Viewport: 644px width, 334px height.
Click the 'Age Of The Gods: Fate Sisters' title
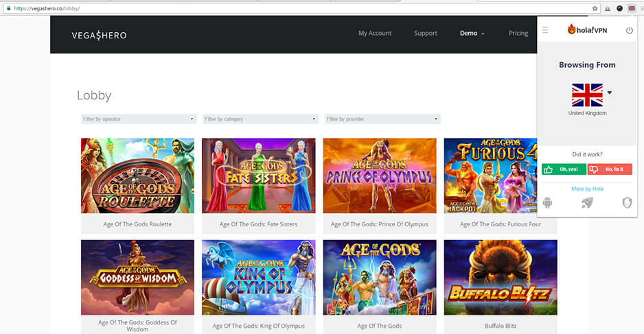click(259, 224)
